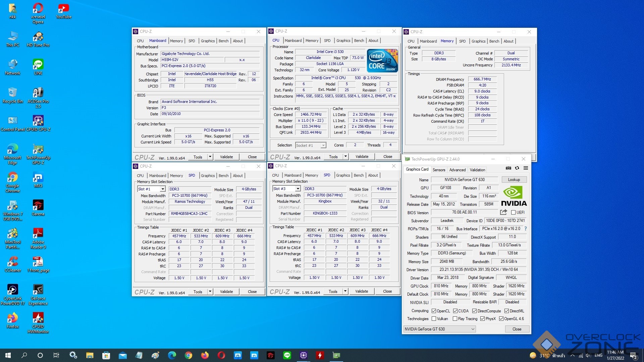Screen dimensions: 644x362
Task: Toggle the DirectCompute checkbox
Action: [x=474, y=311]
